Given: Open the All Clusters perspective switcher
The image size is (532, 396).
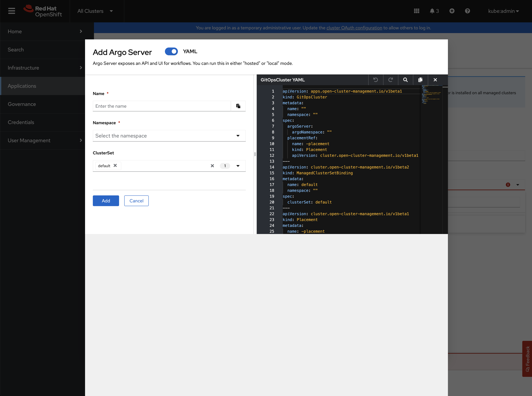Looking at the screenshot, I should coord(95,11).
